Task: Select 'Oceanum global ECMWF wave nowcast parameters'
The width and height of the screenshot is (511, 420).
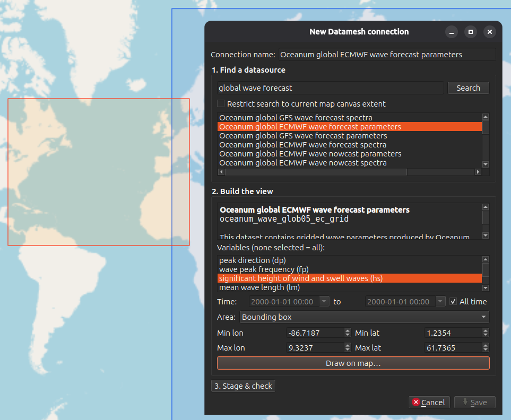Action: pos(350,154)
